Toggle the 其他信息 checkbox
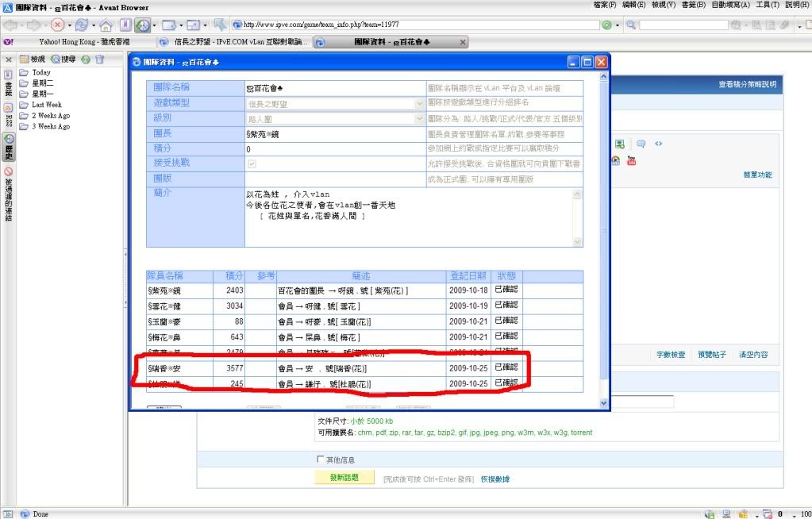The image size is (812, 519). 321,459
